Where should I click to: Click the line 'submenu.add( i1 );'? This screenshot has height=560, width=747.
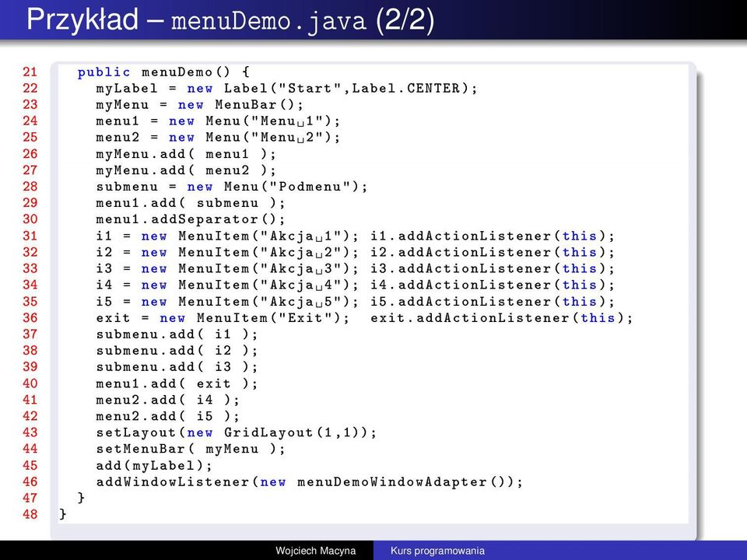[x=177, y=334]
